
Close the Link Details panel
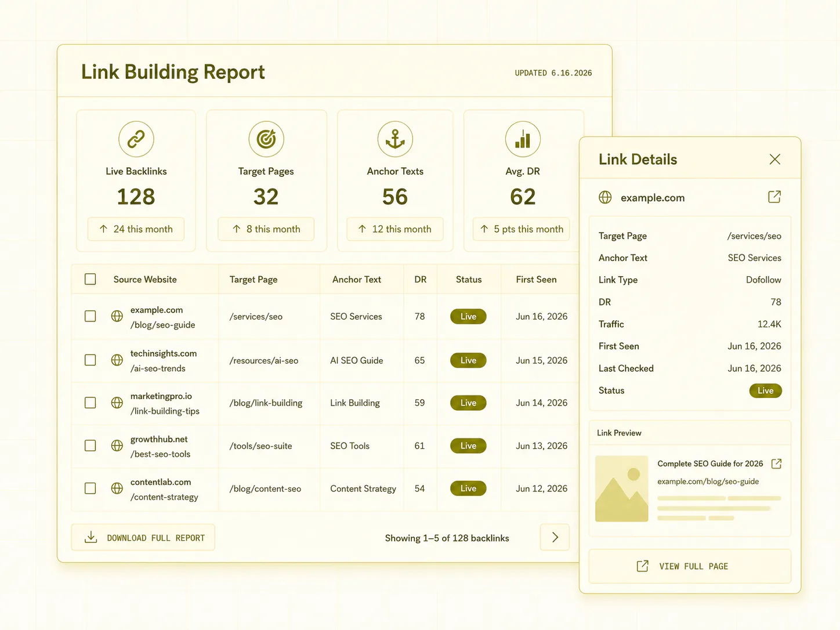tap(774, 159)
